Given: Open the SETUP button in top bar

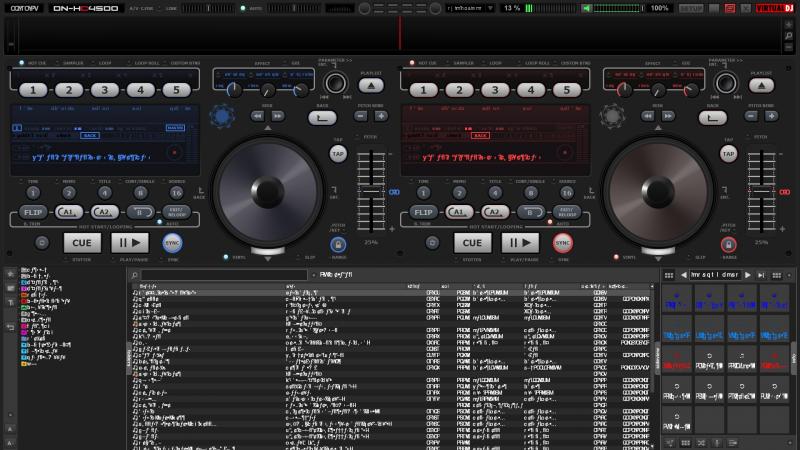Looking at the screenshot, I should (691, 8).
